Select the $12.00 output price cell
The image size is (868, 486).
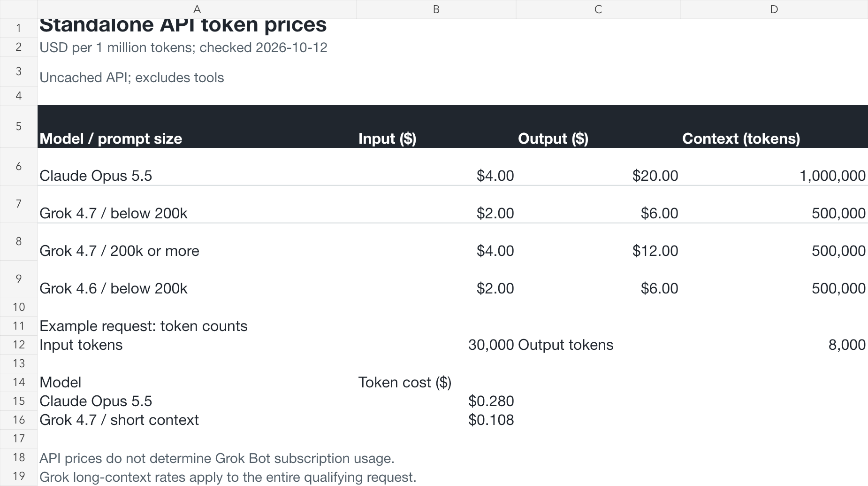pyautogui.click(x=598, y=242)
